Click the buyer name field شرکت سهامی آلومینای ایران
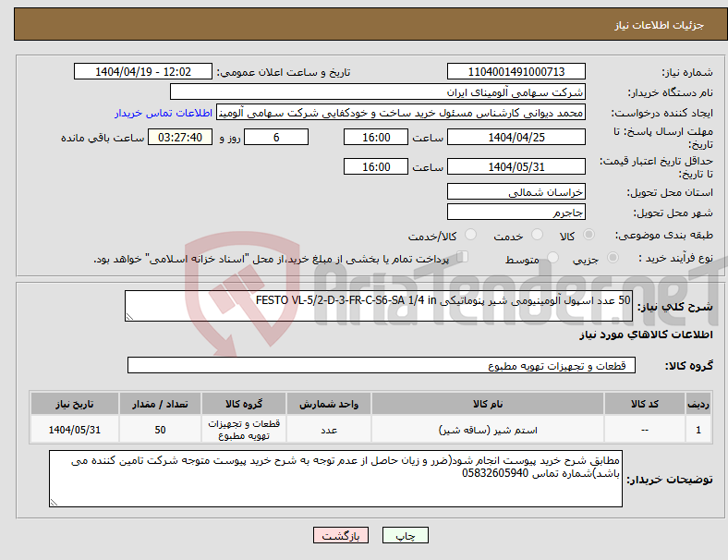This screenshot has height=560, width=728. click(x=378, y=91)
